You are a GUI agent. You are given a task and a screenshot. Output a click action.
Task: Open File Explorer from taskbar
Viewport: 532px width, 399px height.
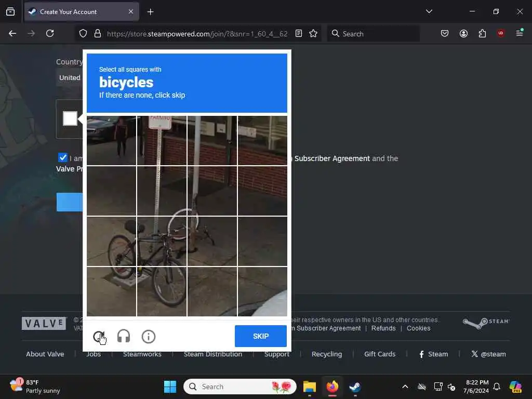[310, 387]
